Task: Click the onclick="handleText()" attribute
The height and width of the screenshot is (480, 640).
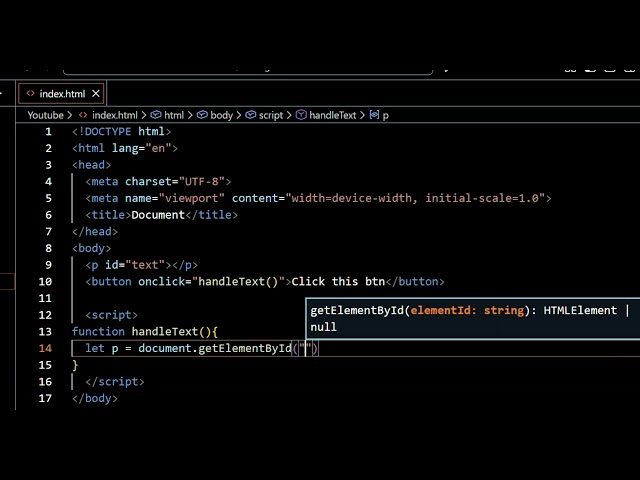Action: tap(211, 282)
